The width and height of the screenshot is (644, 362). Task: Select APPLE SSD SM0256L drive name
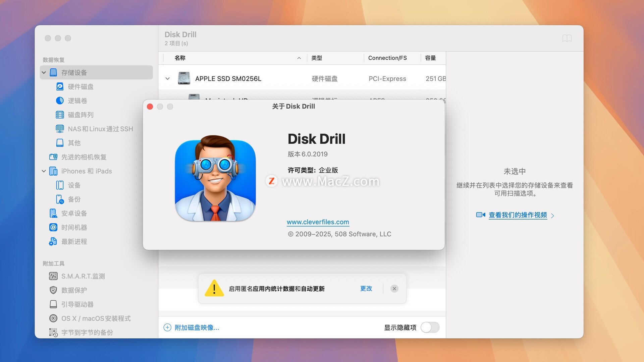228,79
